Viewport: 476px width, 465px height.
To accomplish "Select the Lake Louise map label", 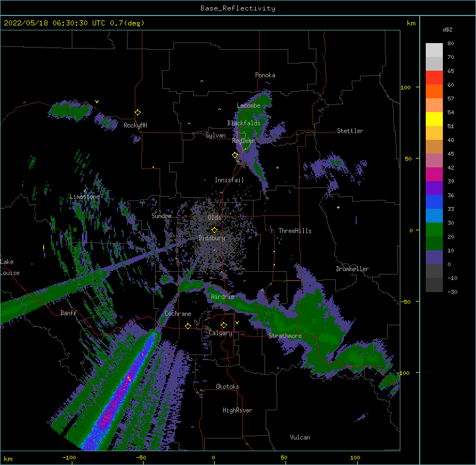I will [10, 267].
